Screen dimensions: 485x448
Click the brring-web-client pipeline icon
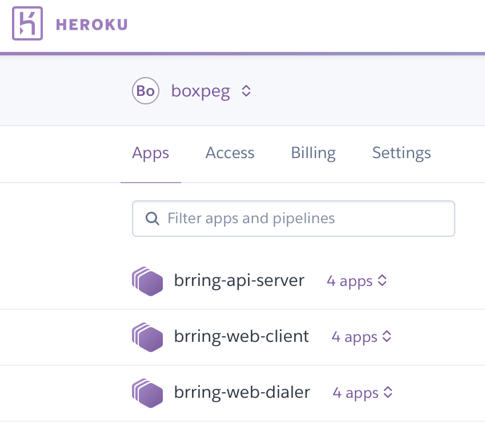tap(147, 337)
